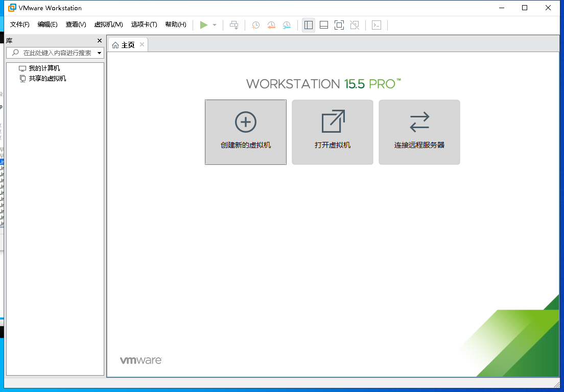Click the 创建新的虚拟机 tile
The width and height of the screenshot is (564, 392).
(x=246, y=132)
